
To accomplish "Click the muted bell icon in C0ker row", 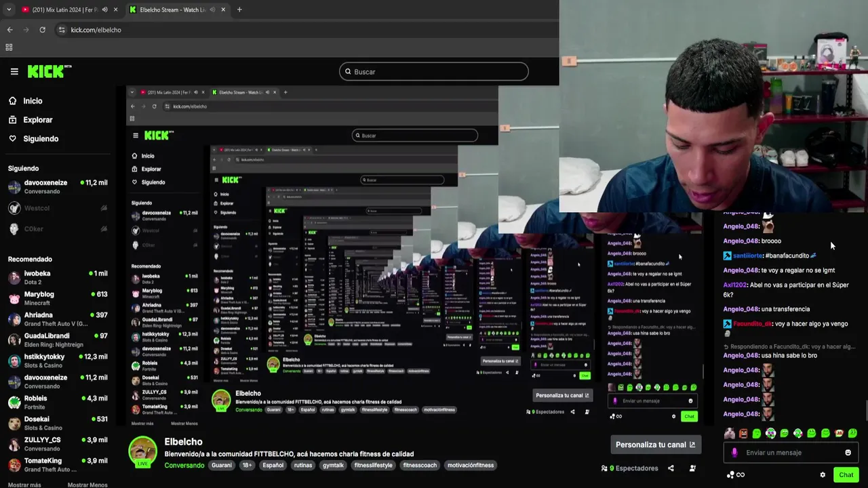I will 104,229.
